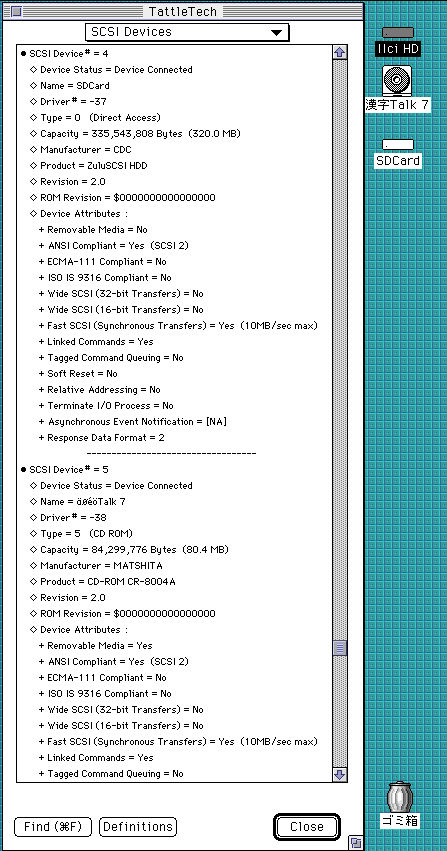Screen dimensions: 447x851
Task: Click the TattleTech window title bar
Action: [183, 11]
